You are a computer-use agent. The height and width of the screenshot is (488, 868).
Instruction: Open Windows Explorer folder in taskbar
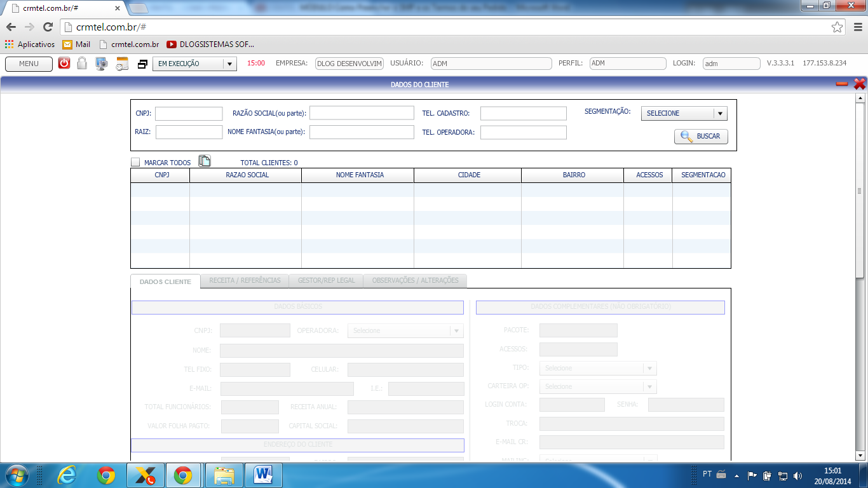pos(224,475)
